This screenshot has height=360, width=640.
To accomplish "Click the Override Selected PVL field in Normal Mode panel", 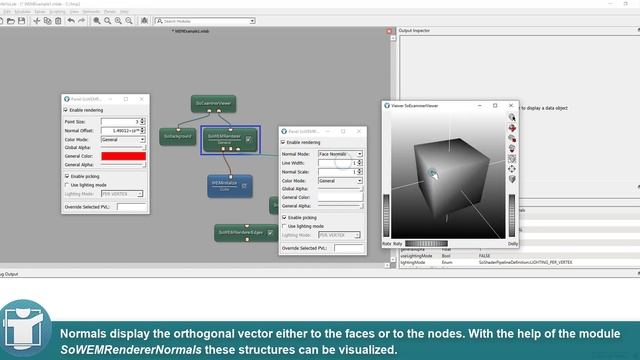I will (x=349, y=248).
